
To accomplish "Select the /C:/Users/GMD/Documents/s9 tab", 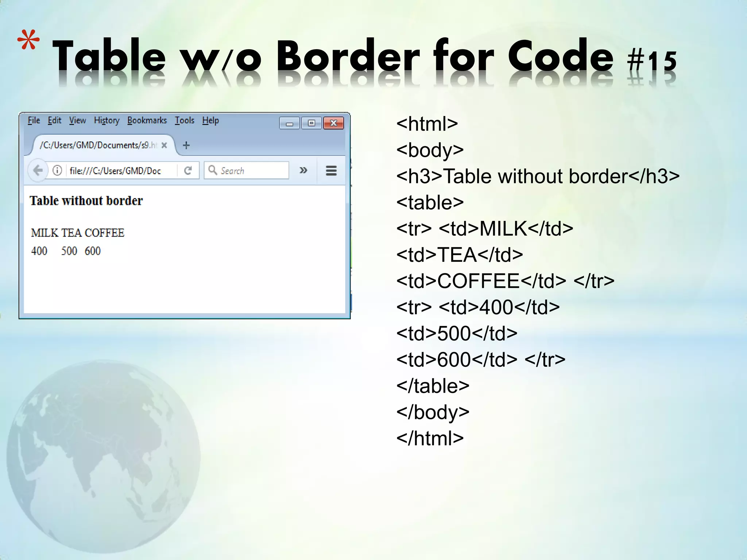I will 98,145.
